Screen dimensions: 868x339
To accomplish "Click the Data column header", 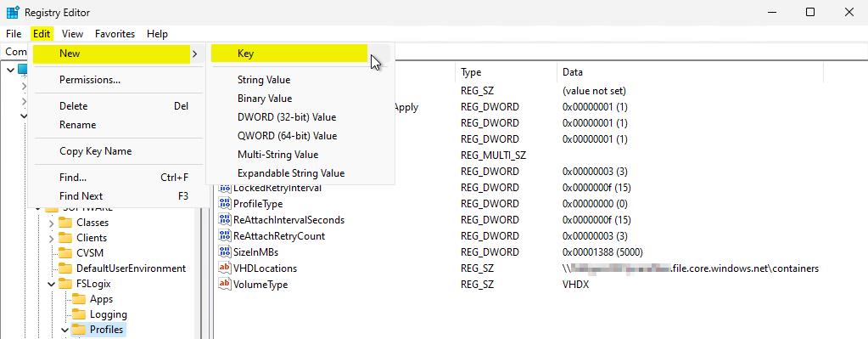I will click(573, 72).
